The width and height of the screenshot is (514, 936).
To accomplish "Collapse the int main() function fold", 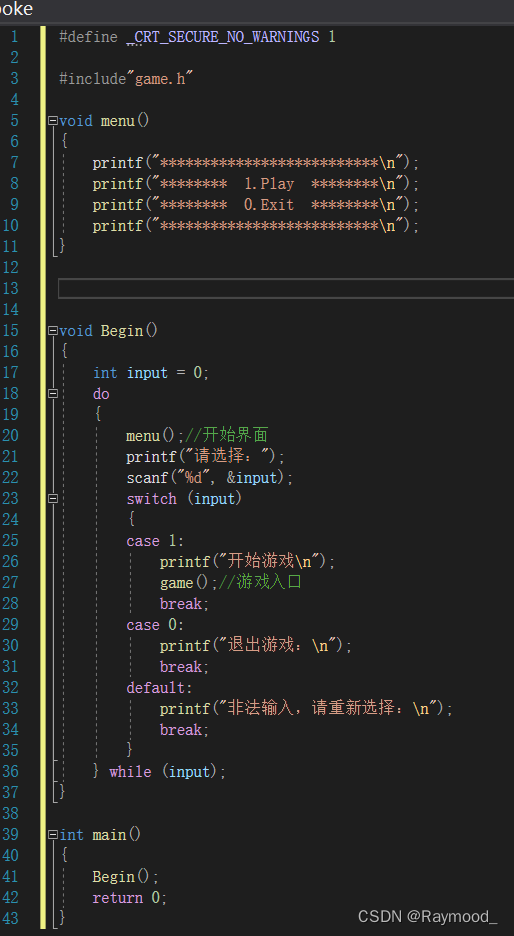I will (x=53, y=835).
